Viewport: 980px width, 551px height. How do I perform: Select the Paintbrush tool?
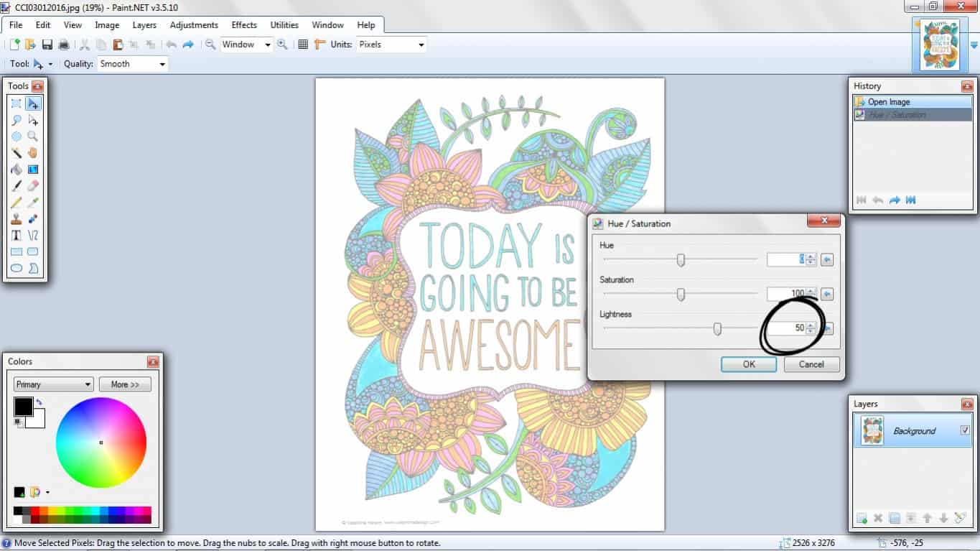[16, 185]
